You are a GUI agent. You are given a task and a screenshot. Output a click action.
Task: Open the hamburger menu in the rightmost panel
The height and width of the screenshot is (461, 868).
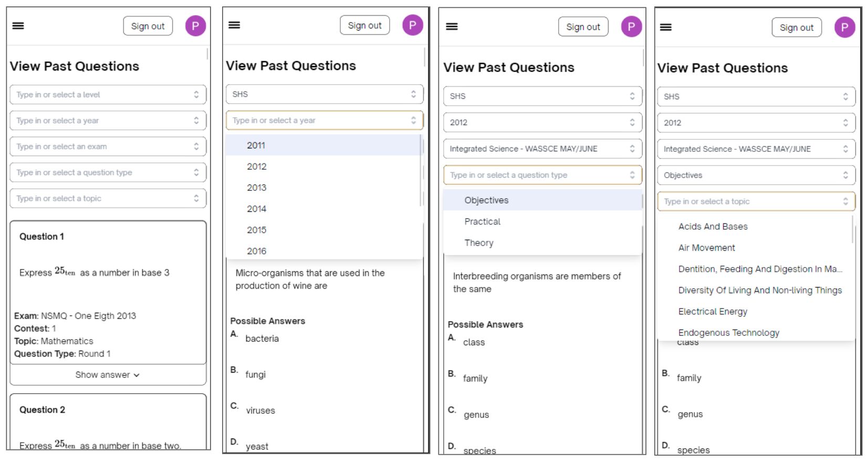tap(666, 27)
